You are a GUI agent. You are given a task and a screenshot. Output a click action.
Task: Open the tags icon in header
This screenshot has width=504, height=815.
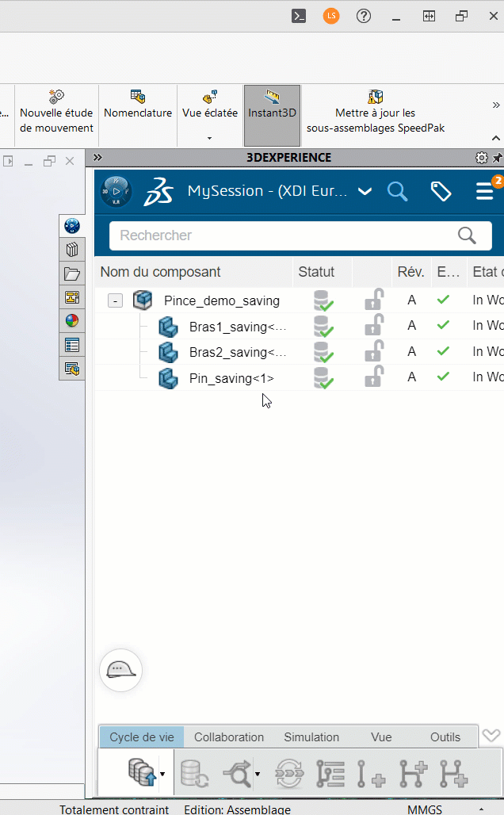(441, 191)
